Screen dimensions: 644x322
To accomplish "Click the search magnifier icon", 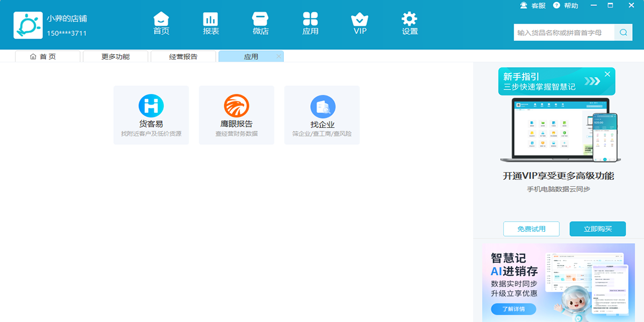I will [x=623, y=32].
